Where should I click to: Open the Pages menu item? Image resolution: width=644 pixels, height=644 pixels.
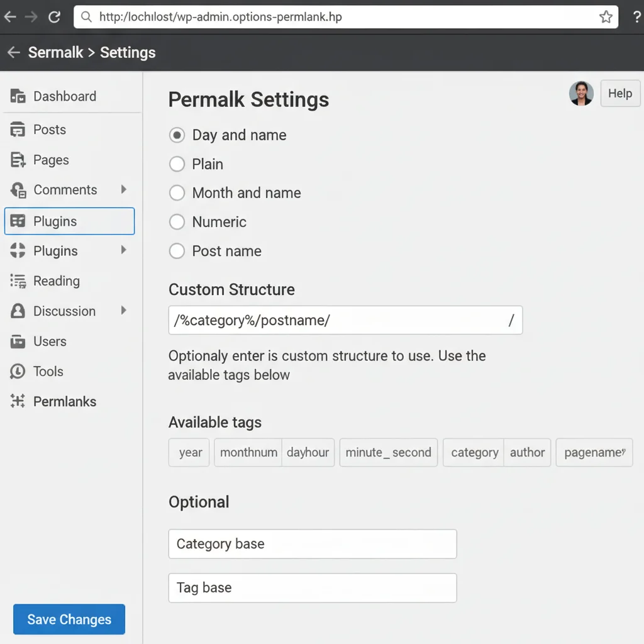point(51,160)
